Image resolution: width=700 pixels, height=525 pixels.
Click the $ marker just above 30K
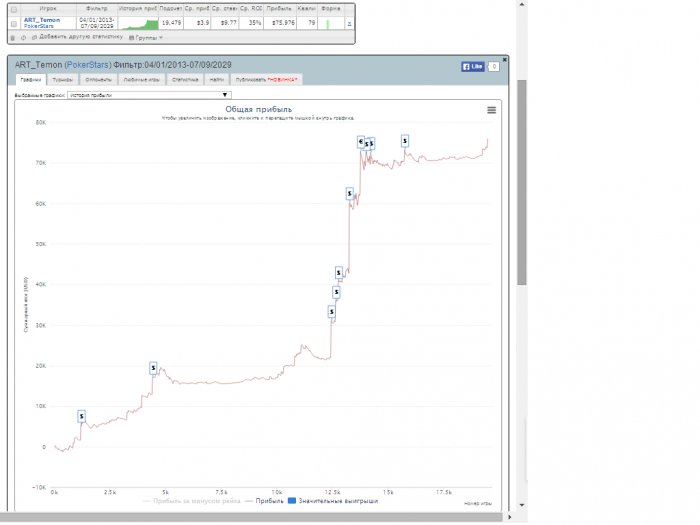(331, 312)
